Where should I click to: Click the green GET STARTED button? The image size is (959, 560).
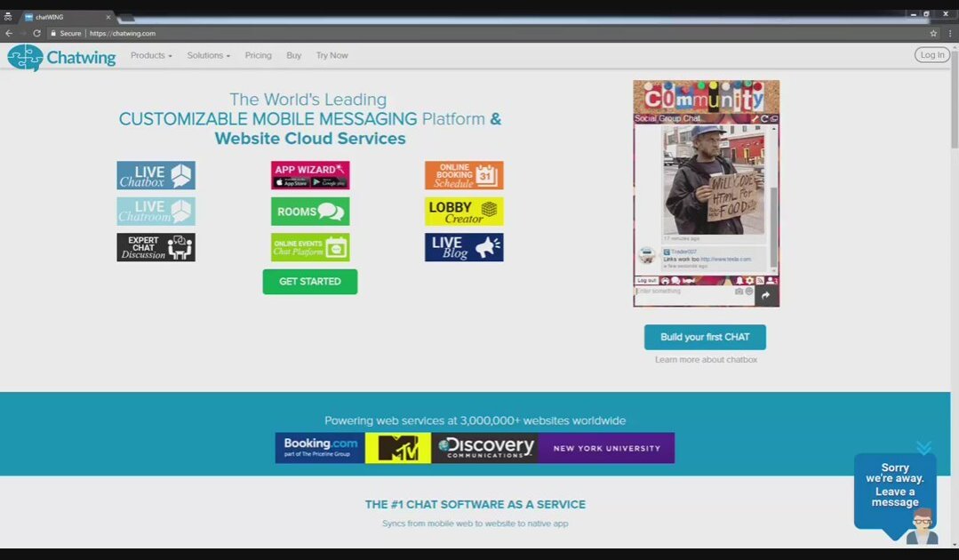(x=310, y=282)
